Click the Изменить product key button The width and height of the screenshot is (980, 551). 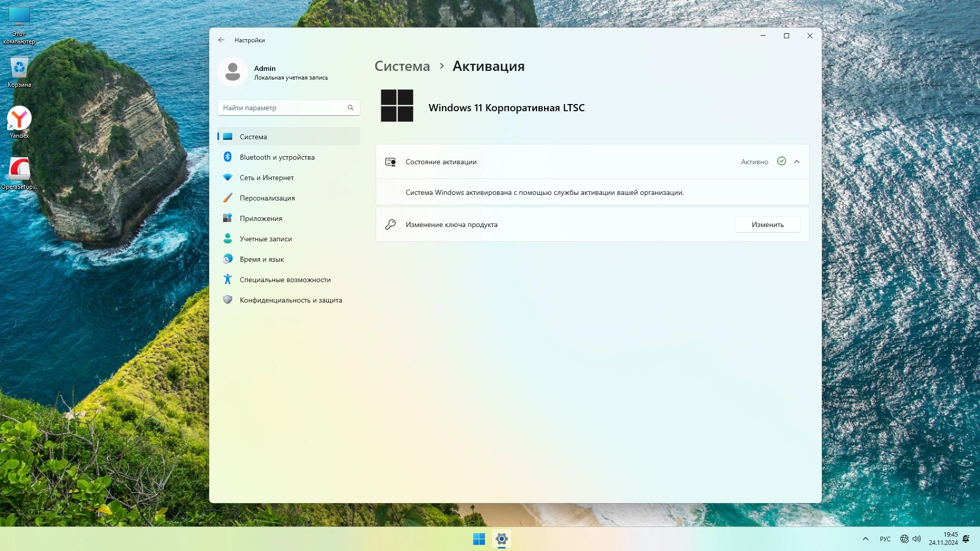(767, 224)
